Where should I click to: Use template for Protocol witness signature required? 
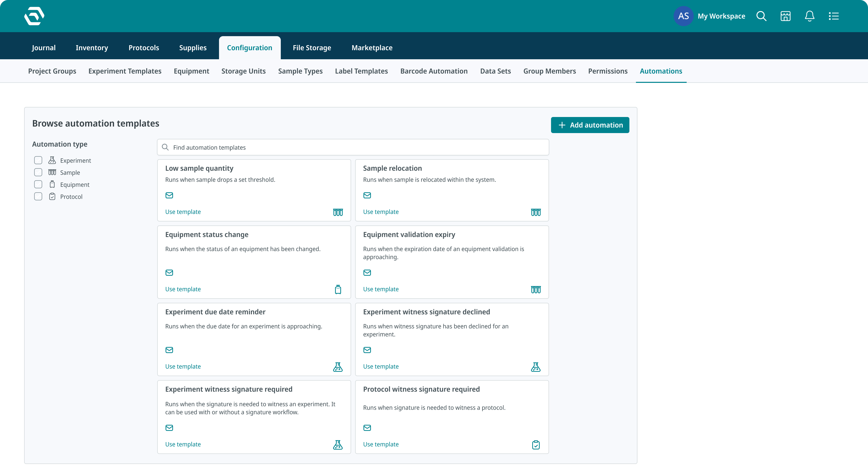click(381, 444)
